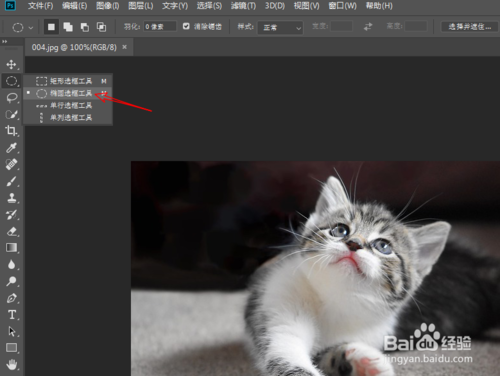The height and width of the screenshot is (376, 500).
Task: Select the Spot Healing Brush tool
Action: pos(11,164)
